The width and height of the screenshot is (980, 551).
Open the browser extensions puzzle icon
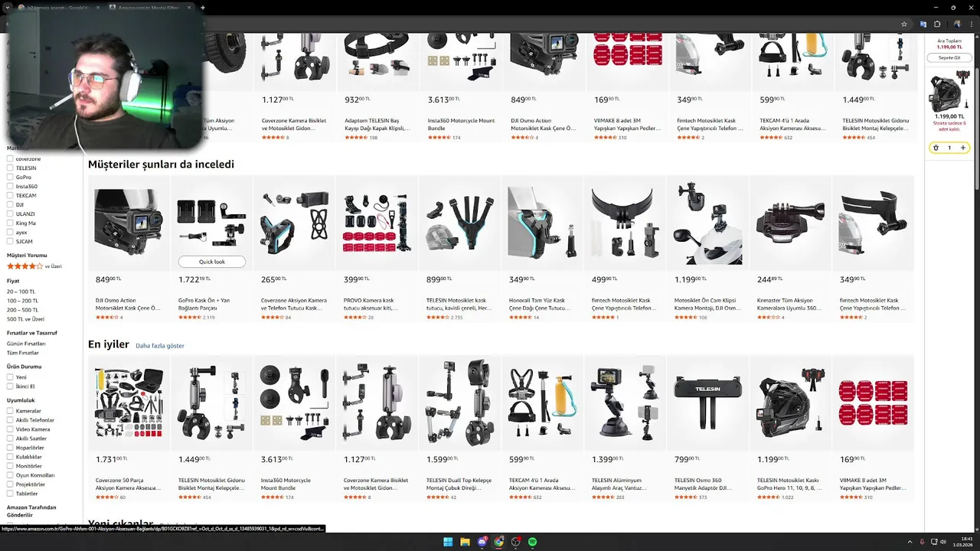(937, 24)
